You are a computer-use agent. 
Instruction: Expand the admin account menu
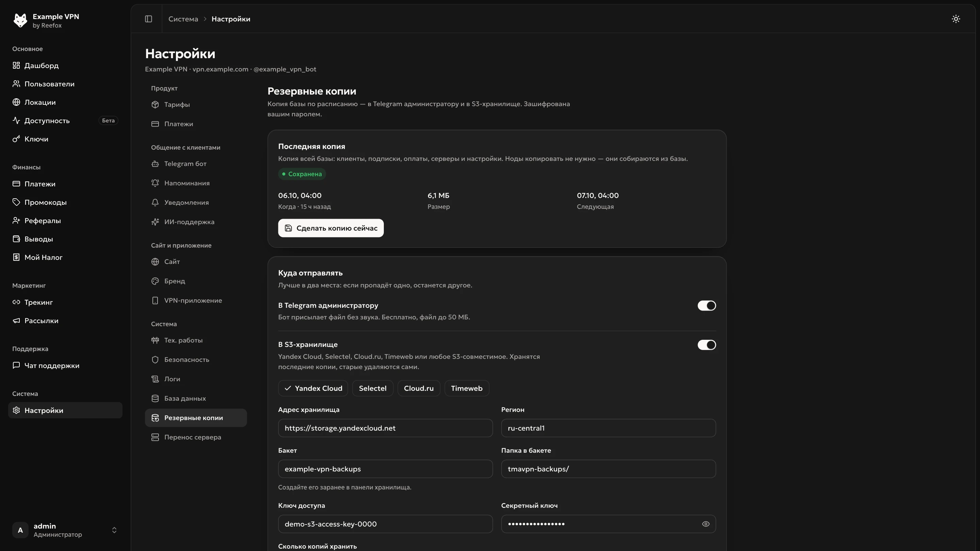click(65, 530)
